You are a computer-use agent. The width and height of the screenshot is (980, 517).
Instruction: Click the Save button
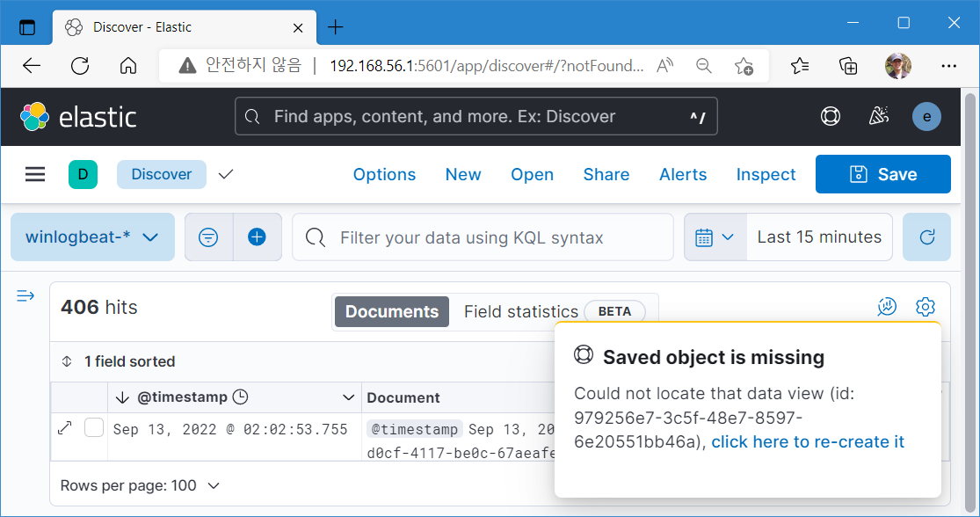pos(882,174)
